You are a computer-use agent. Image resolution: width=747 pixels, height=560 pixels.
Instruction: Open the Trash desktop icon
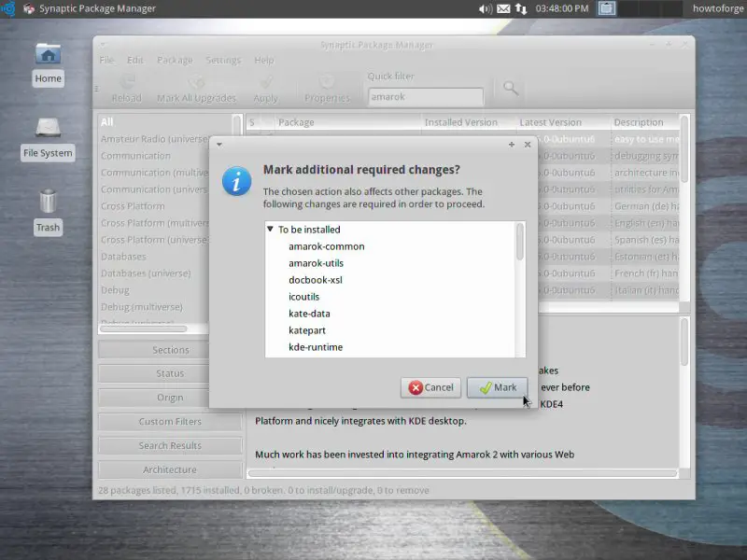[x=48, y=212]
